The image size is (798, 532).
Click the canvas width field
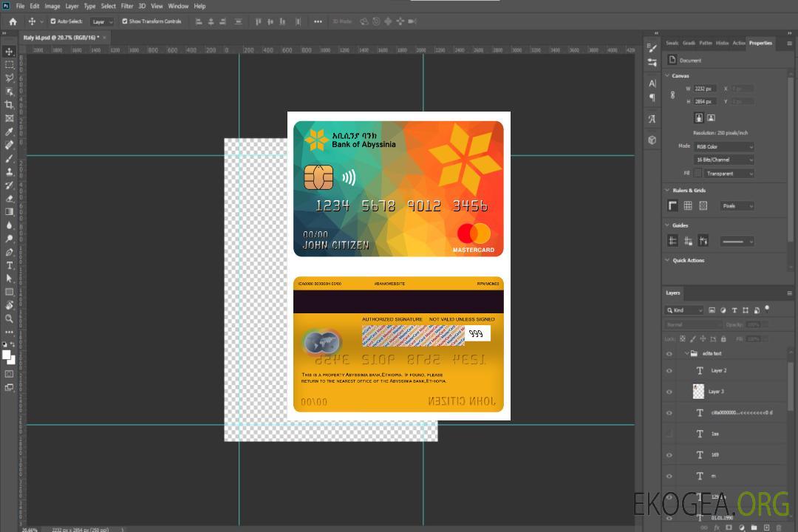coord(705,89)
